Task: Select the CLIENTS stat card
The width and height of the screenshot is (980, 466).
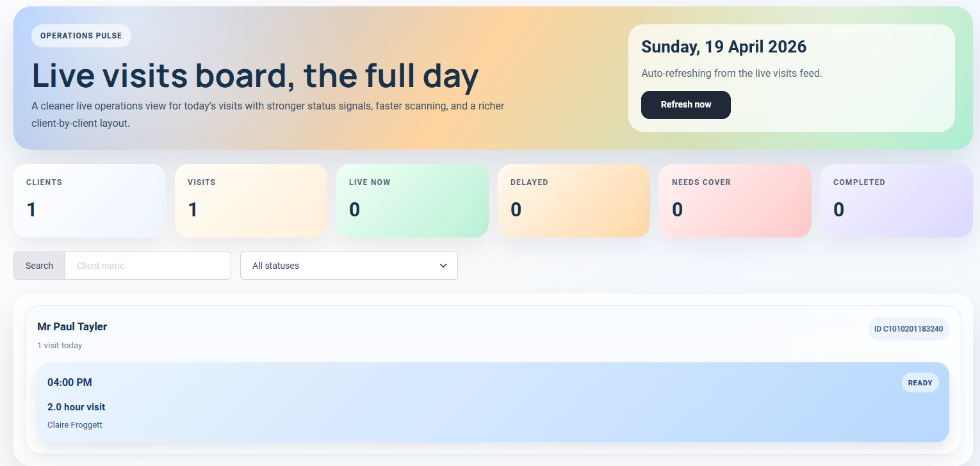Action: tap(89, 200)
